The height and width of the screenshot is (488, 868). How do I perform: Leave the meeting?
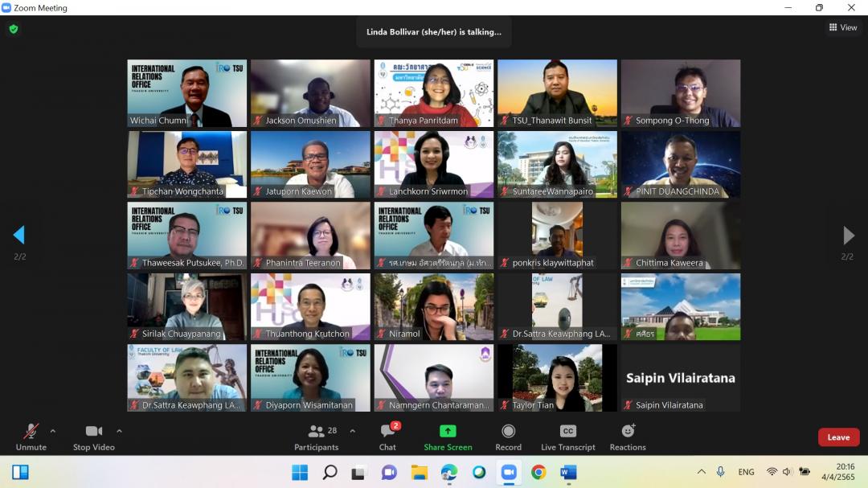[x=838, y=437]
